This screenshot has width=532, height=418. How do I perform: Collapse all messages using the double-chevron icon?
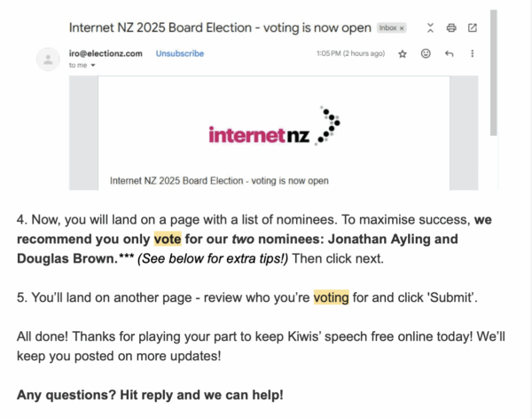tap(431, 28)
